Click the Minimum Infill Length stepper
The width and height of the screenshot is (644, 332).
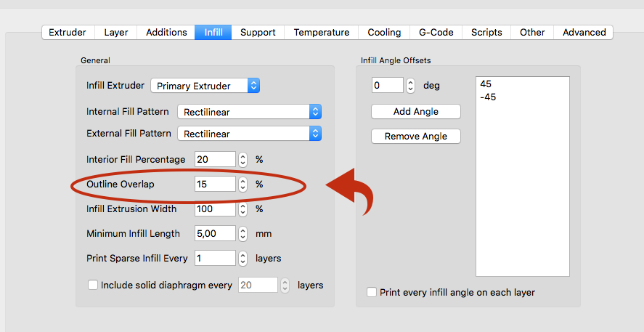click(242, 234)
